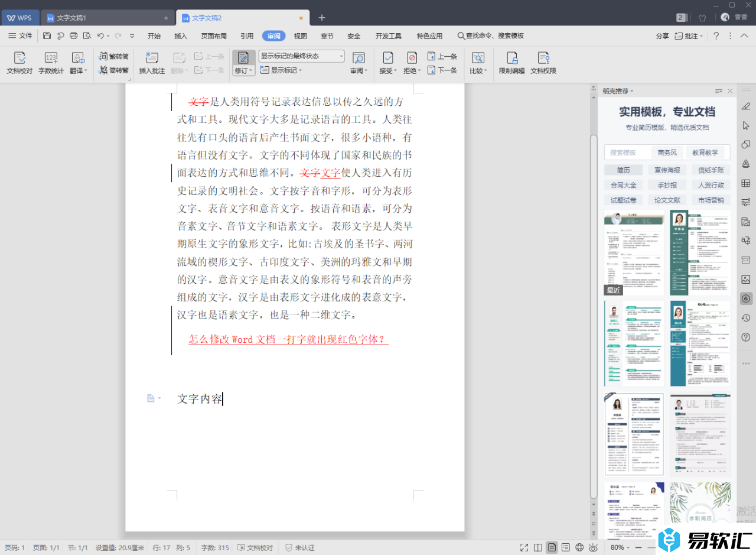Click the 搜索模板 input in side panel

coord(627,152)
